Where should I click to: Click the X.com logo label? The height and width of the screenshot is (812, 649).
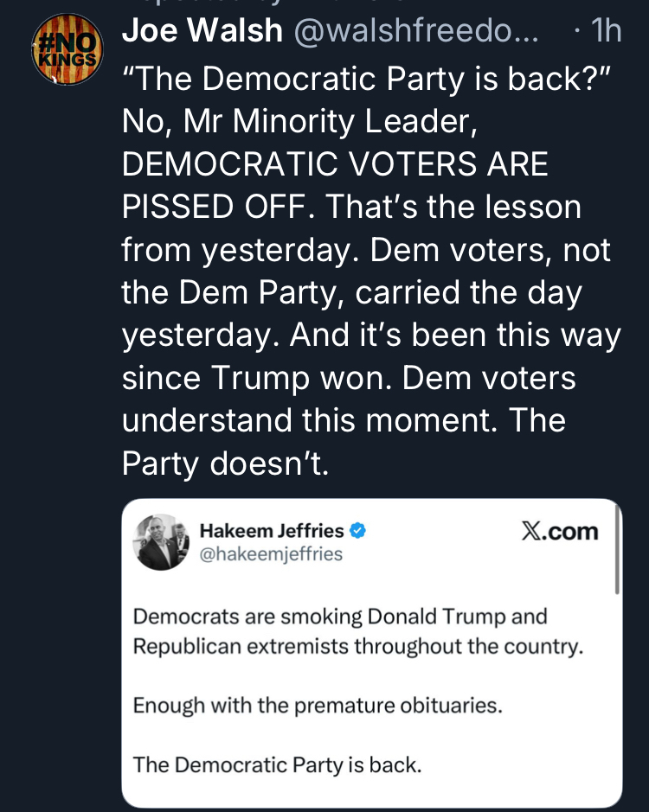tap(560, 532)
